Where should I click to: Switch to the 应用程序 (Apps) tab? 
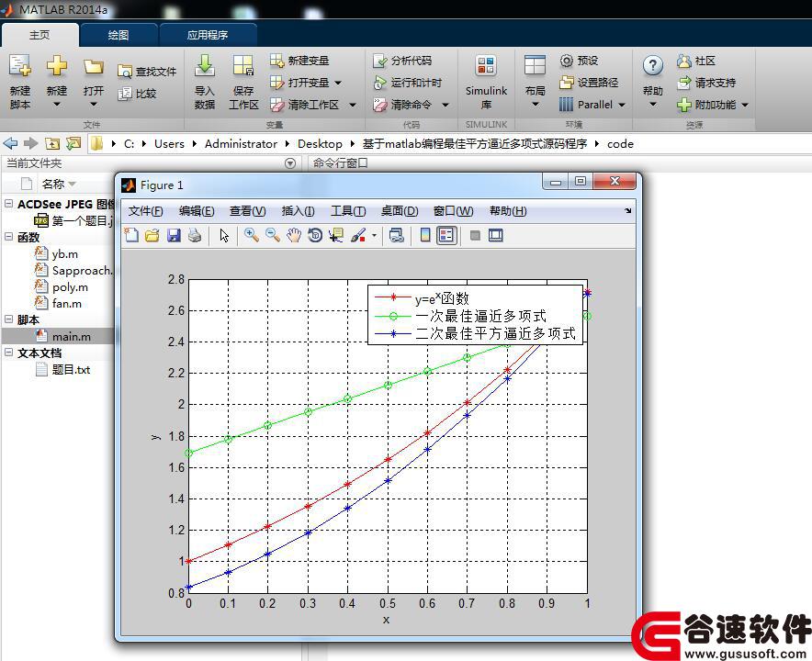tap(208, 35)
